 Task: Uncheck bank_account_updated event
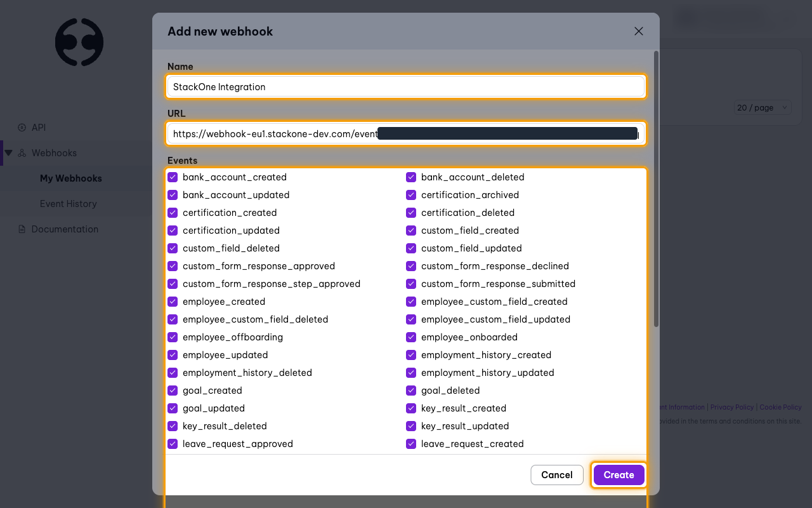tap(173, 195)
